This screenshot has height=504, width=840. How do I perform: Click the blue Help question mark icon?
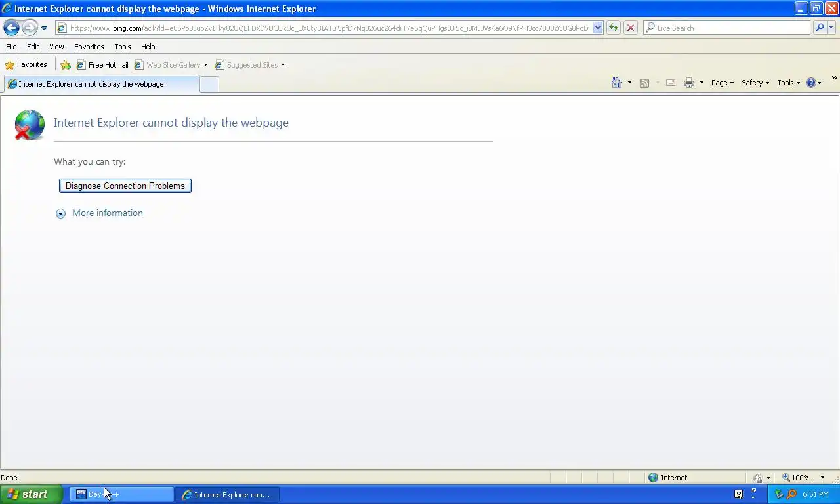tap(811, 83)
